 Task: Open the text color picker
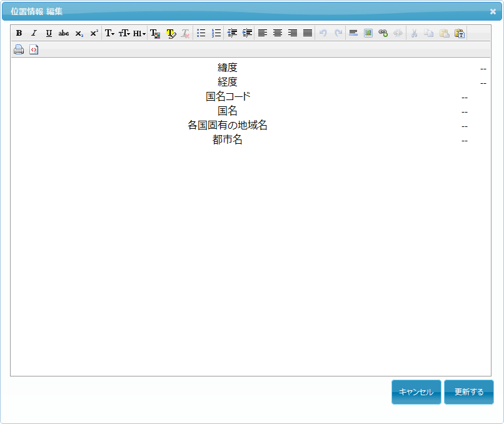click(x=155, y=33)
